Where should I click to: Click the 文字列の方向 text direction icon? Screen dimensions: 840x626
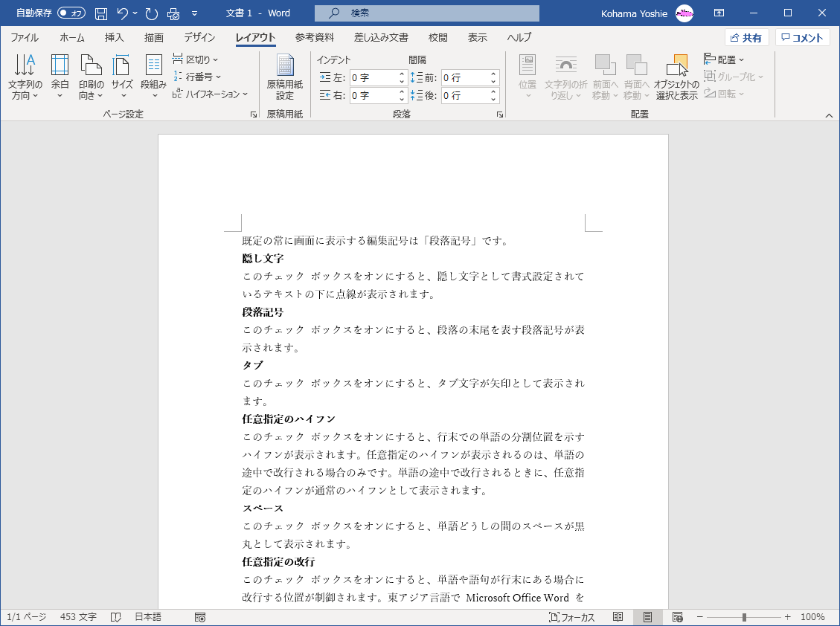pos(25,77)
